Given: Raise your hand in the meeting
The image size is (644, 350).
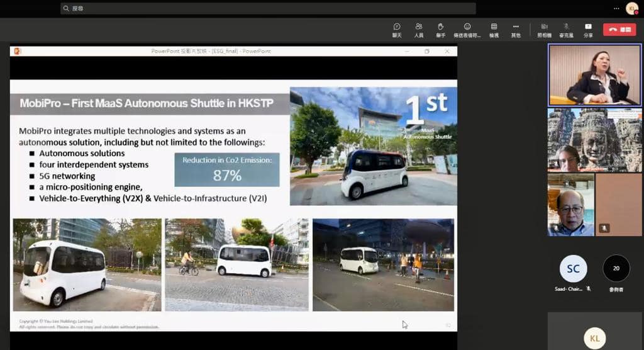Looking at the screenshot, I should coord(440,30).
